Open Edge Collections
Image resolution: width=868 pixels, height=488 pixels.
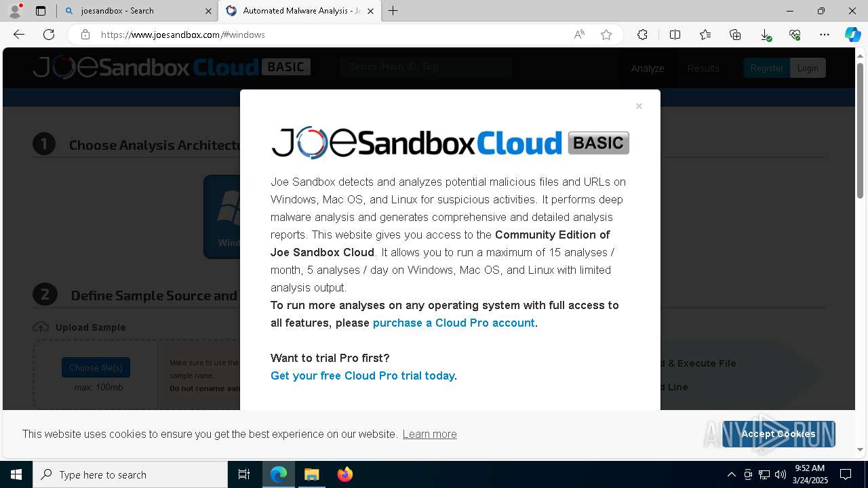[735, 35]
